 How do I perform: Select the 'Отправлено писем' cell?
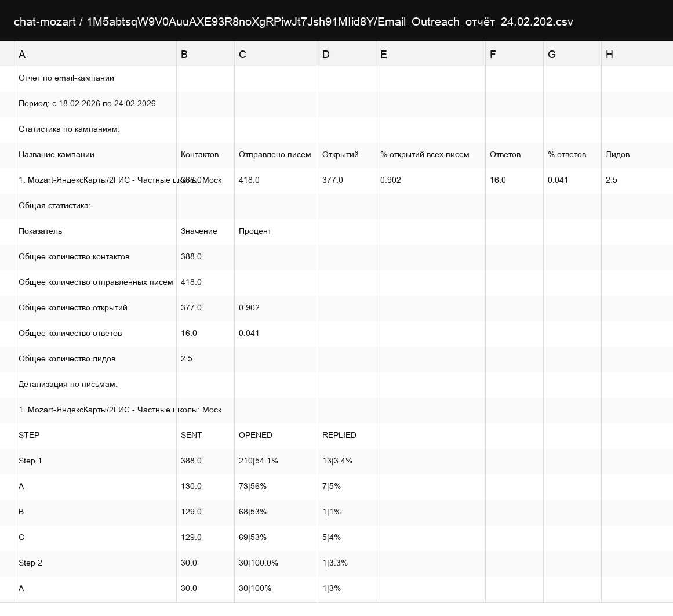pyautogui.click(x=276, y=155)
